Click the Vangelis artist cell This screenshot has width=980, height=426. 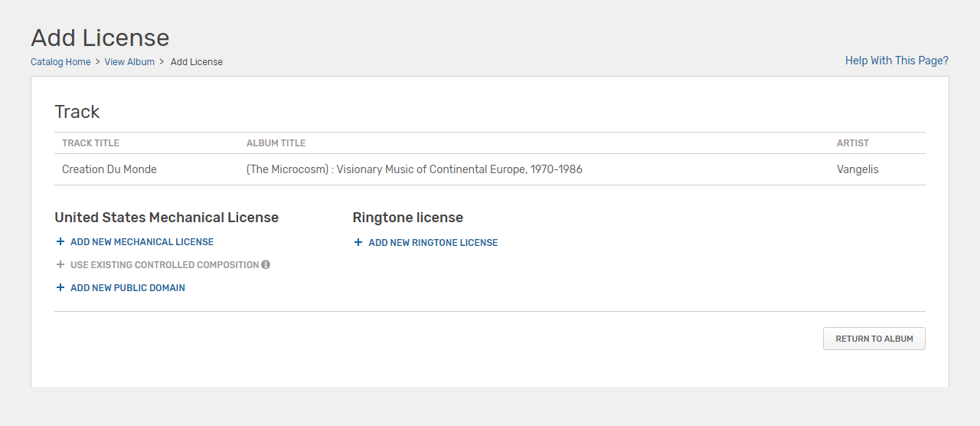(857, 169)
